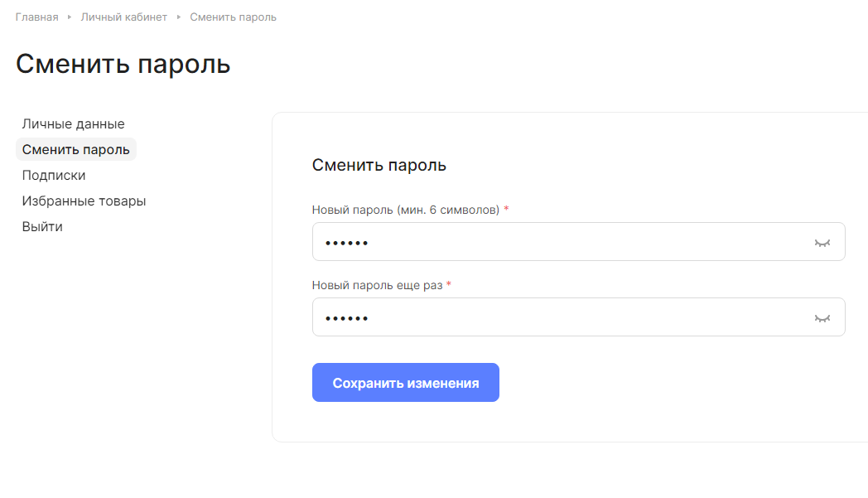Click the Сменить пароль form section title
Image resolution: width=868 pixels, height=498 pixels.
point(379,165)
